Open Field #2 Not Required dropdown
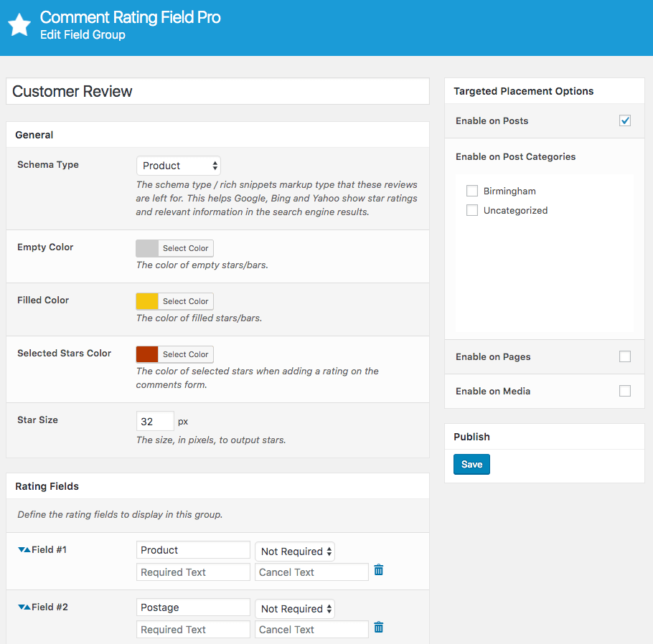 coord(295,609)
